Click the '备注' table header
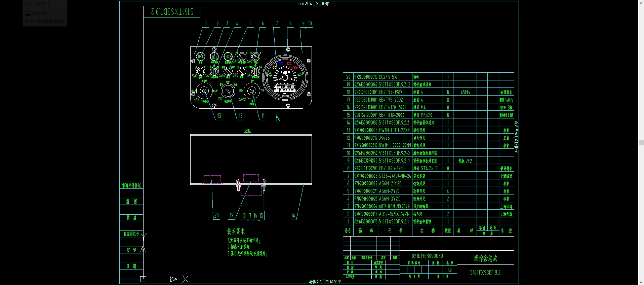 (x=506, y=230)
